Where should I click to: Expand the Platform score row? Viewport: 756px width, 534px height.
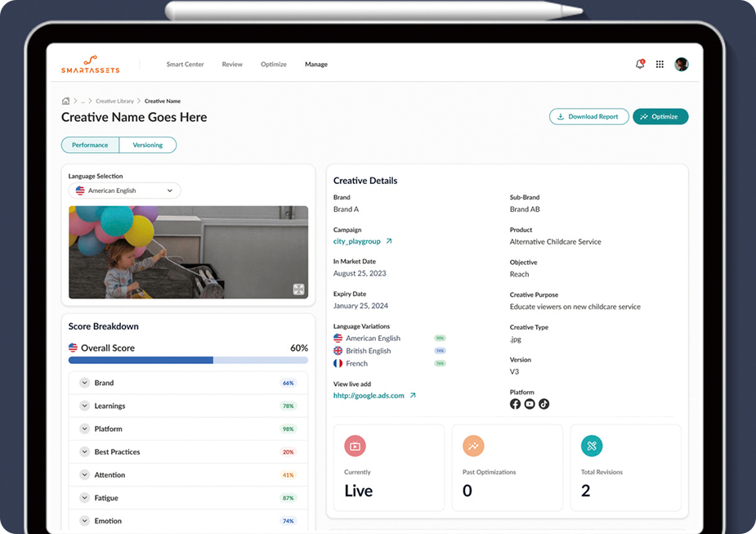[84, 429]
